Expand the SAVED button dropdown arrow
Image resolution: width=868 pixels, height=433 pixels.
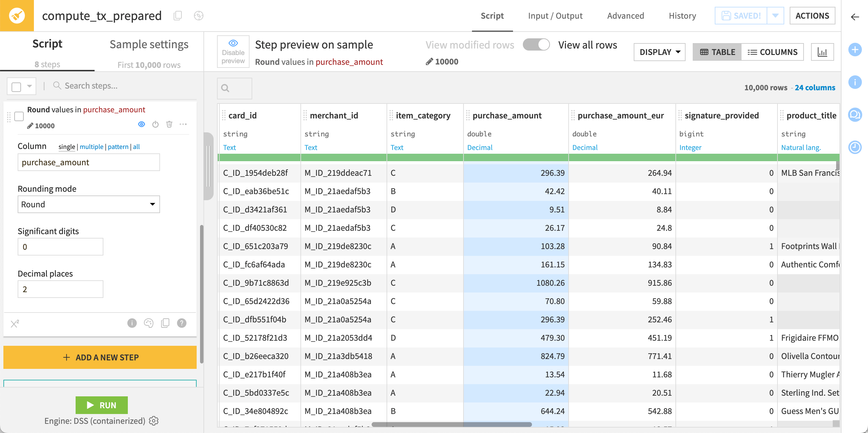pos(776,15)
